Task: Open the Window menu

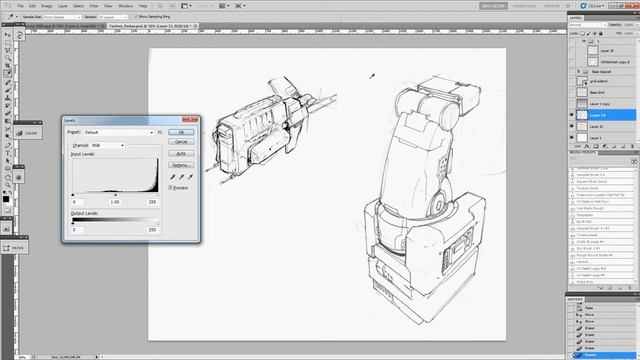Action: pos(125,6)
